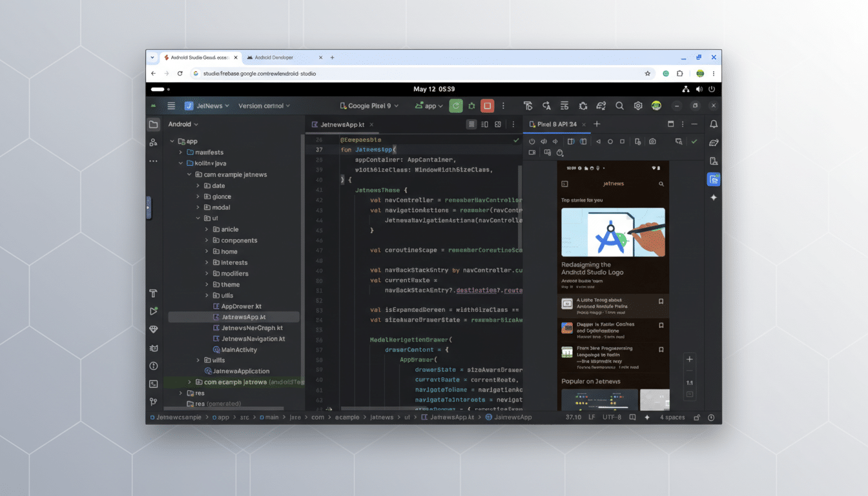Screen dimensions: 868x496
Task: Take a screenshot of the emulator
Action: [653, 141]
